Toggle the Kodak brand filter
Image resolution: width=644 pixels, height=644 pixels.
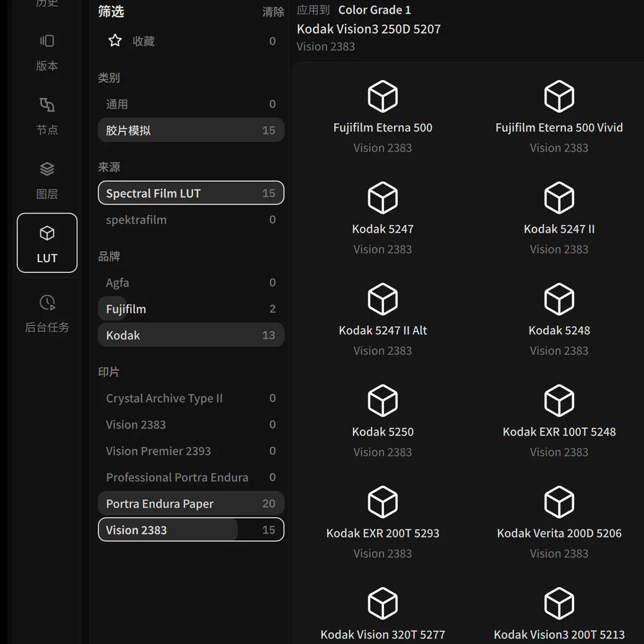[x=191, y=335]
